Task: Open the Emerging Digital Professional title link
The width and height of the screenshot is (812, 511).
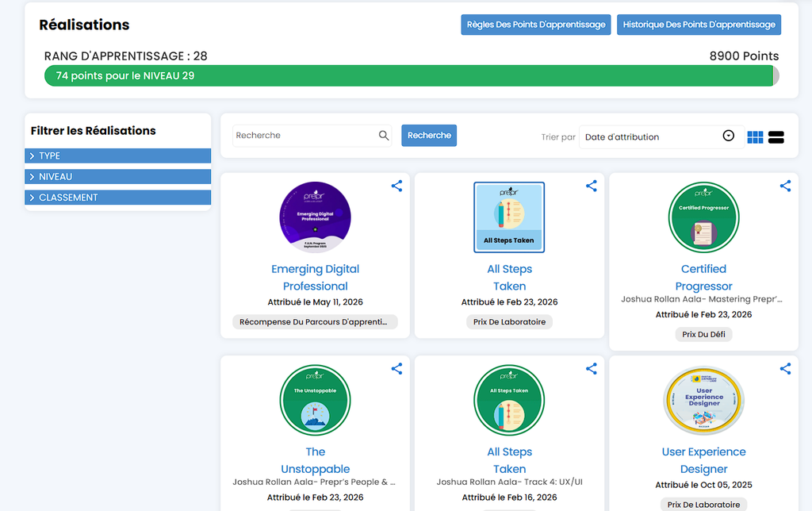Action: coord(315,277)
